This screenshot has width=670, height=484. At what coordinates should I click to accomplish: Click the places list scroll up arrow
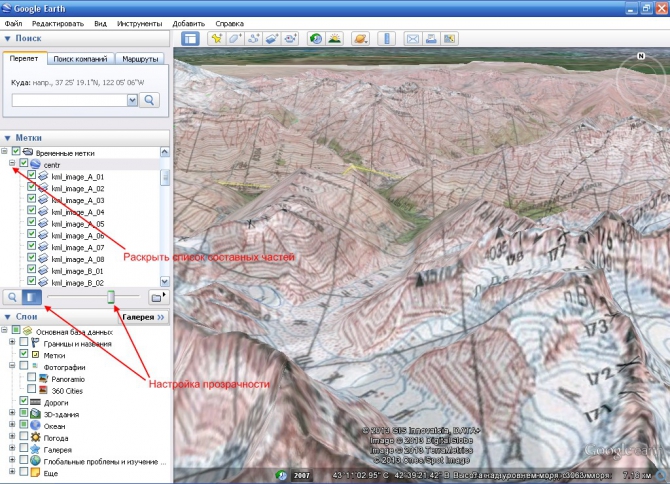pos(165,152)
